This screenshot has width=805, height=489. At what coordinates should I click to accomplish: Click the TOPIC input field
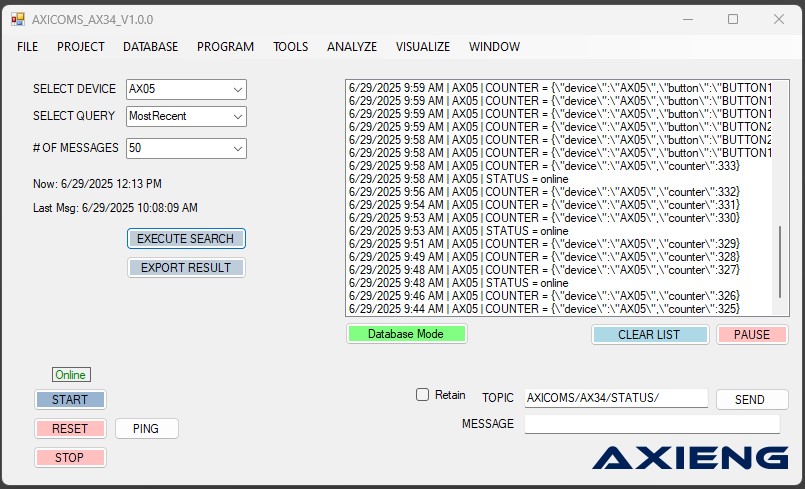[x=616, y=398]
